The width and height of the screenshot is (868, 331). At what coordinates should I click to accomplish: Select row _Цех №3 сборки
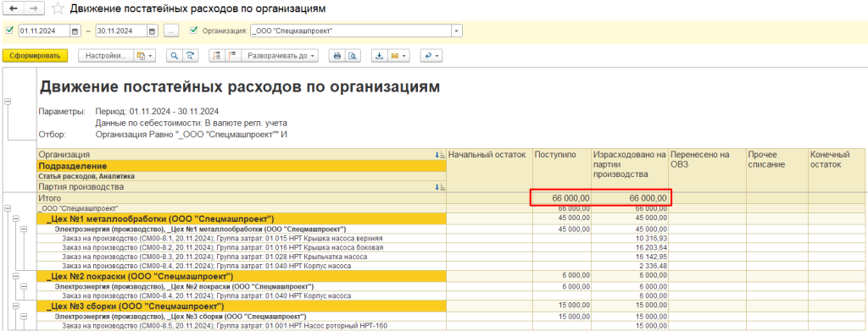(x=242, y=306)
